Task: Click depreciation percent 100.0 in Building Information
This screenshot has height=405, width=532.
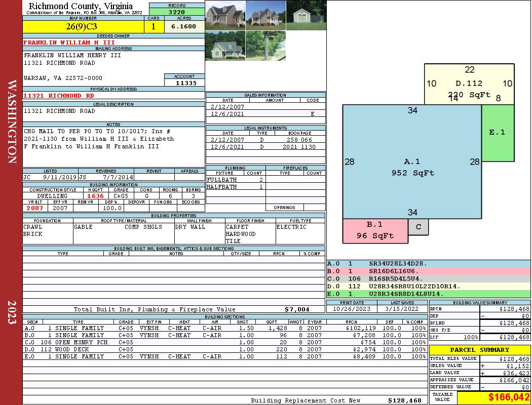Action: [112, 208]
